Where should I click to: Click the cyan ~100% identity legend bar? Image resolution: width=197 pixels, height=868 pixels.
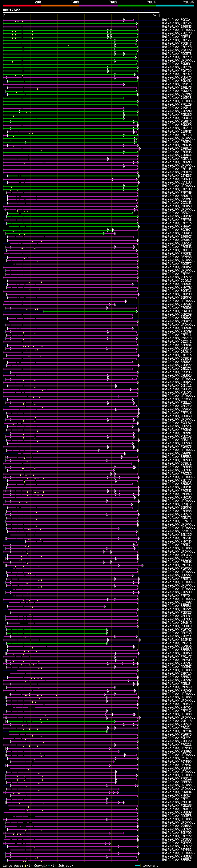175,6
